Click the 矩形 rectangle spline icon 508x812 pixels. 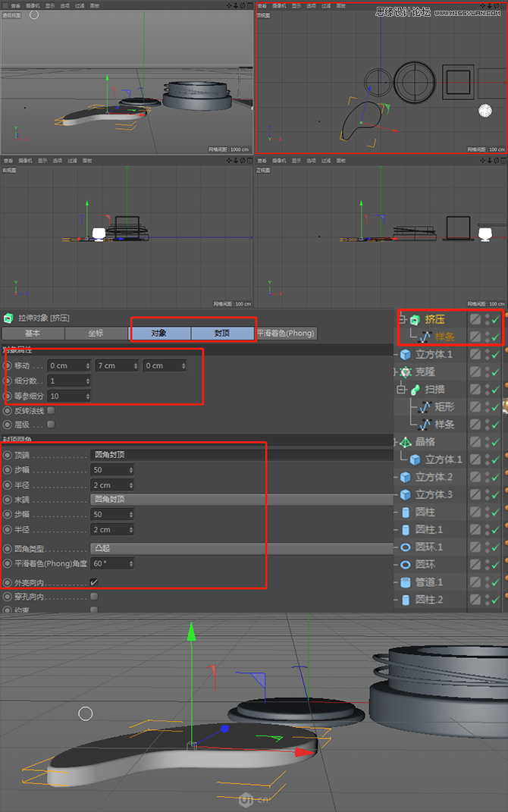[425, 407]
